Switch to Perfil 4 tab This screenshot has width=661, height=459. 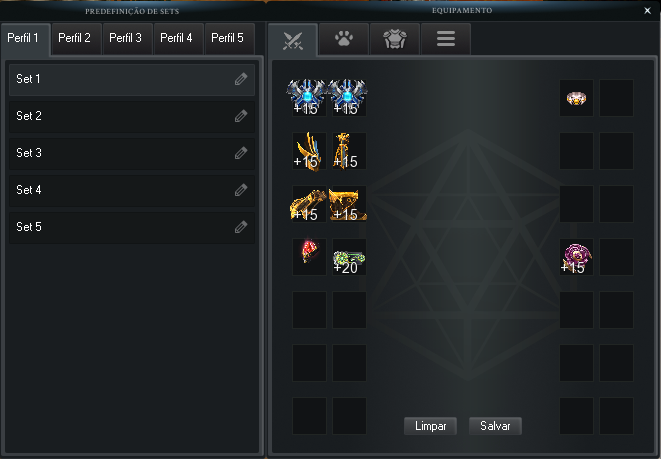(176, 38)
